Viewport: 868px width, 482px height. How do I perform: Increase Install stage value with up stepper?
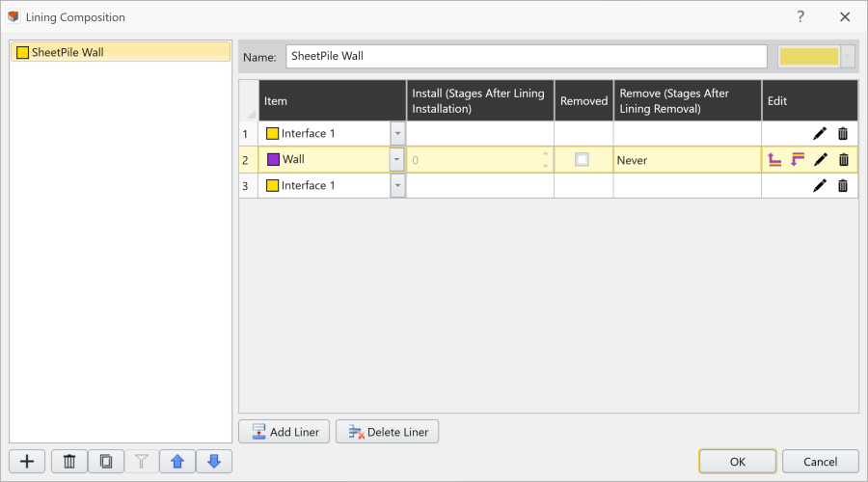(x=546, y=154)
